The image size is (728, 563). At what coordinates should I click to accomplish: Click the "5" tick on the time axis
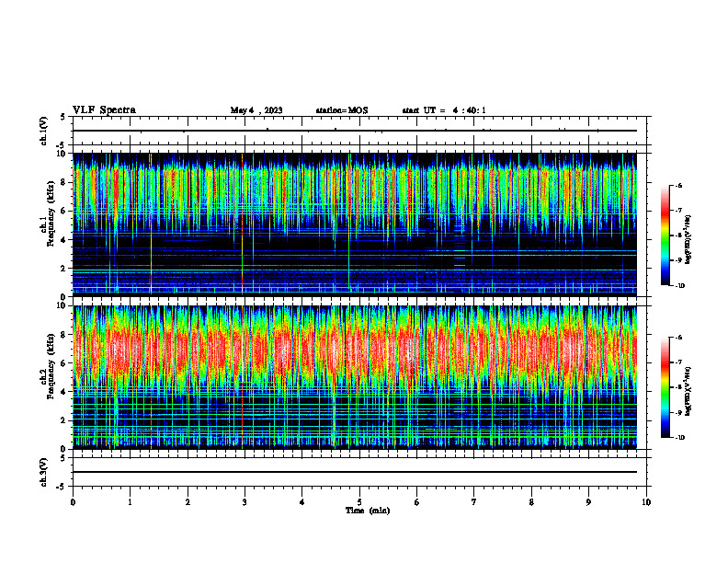point(359,502)
